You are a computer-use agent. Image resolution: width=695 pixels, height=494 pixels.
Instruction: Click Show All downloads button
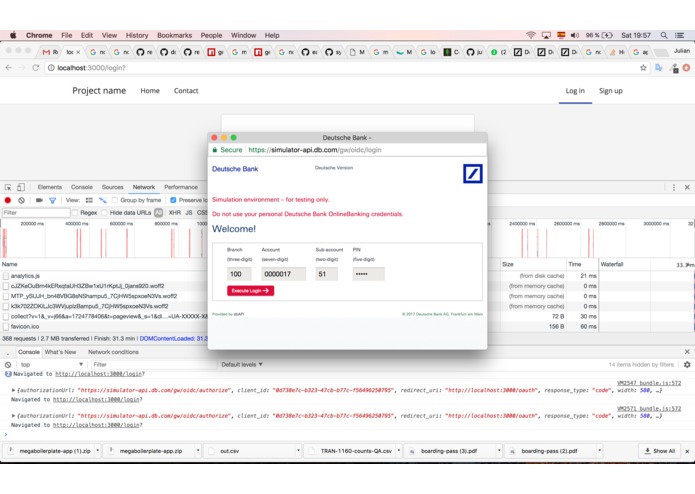pos(660,451)
